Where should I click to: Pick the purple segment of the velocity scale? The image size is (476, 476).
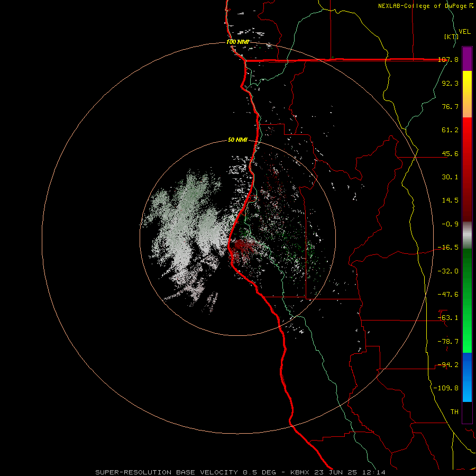pos(467,59)
